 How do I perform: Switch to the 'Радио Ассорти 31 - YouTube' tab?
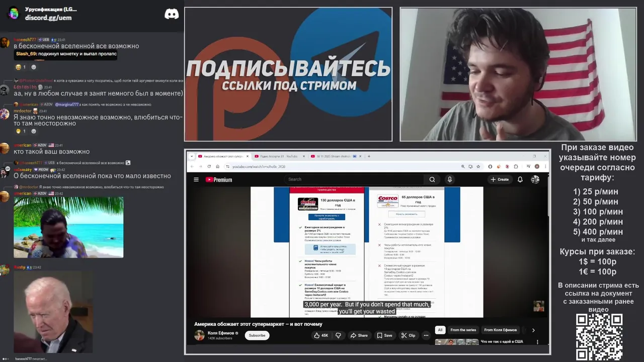tap(278, 156)
